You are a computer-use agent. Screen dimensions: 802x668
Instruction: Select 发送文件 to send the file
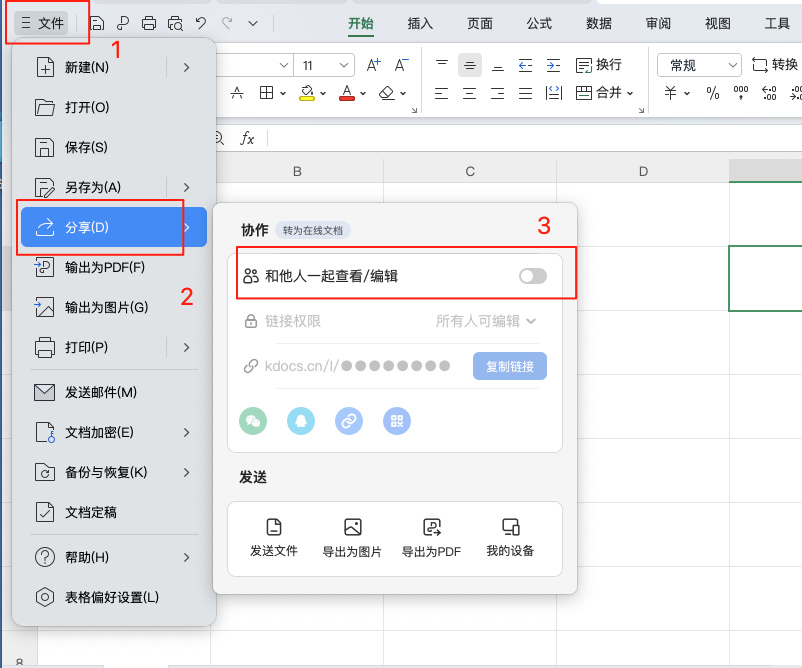[274, 537]
